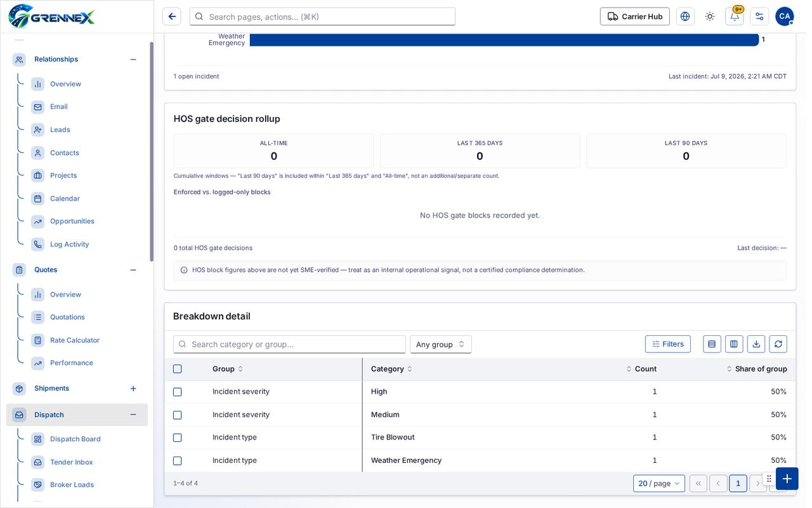Select the Tire Blowout row checkbox

tap(178, 438)
